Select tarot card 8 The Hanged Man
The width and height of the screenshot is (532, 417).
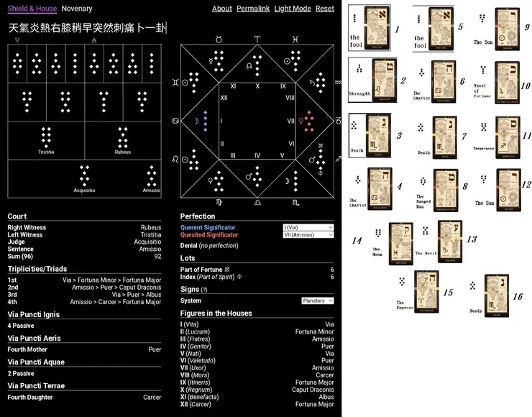click(x=446, y=191)
